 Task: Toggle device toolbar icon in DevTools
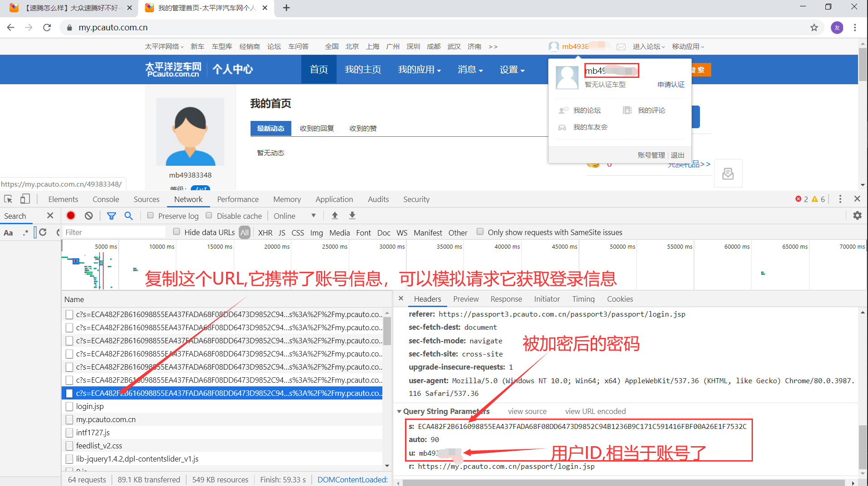(x=25, y=199)
